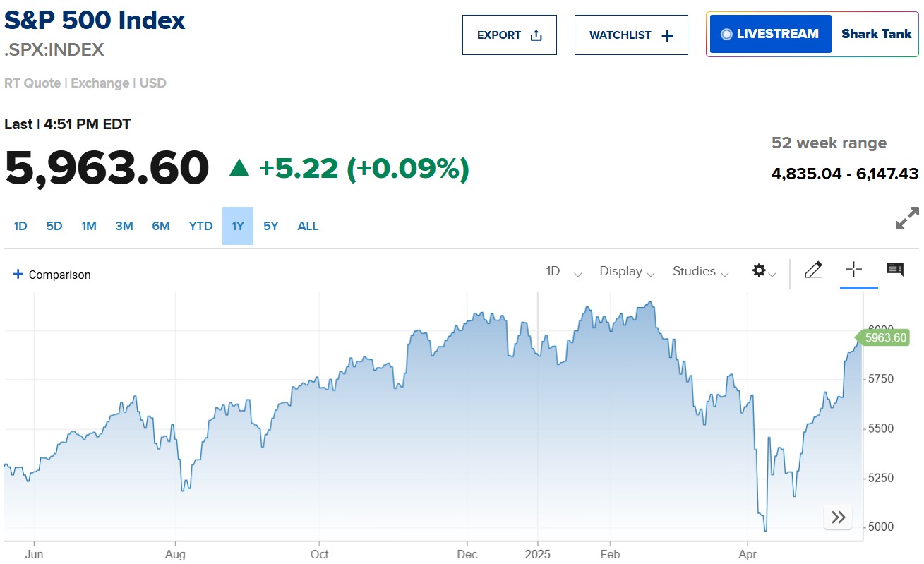Expand chart to fullscreen with diagonal arrows
This screenshot has width=924, height=564.
pyautogui.click(x=907, y=218)
